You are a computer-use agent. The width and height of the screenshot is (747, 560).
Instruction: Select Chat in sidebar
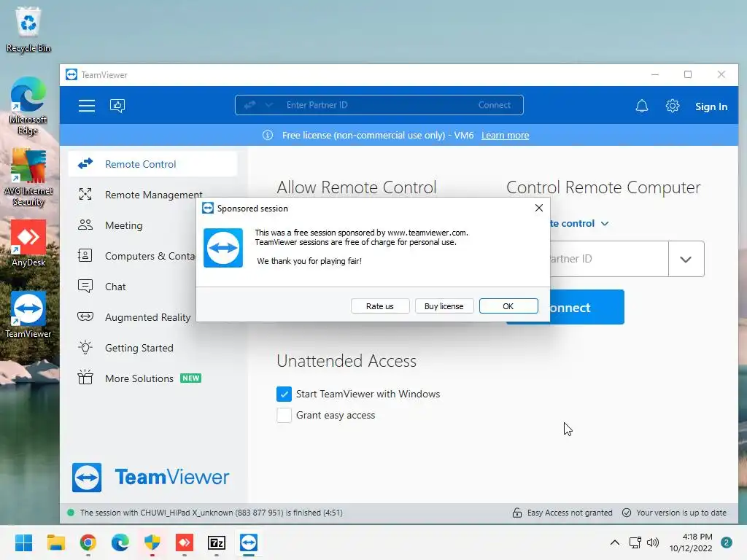pos(152,286)
